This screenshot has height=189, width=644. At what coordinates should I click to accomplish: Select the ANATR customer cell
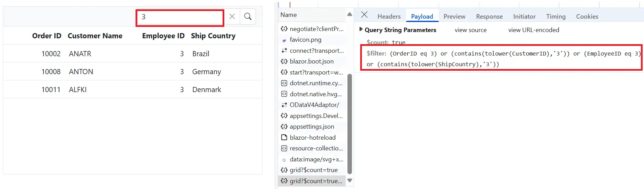click(x=80, y=54)
